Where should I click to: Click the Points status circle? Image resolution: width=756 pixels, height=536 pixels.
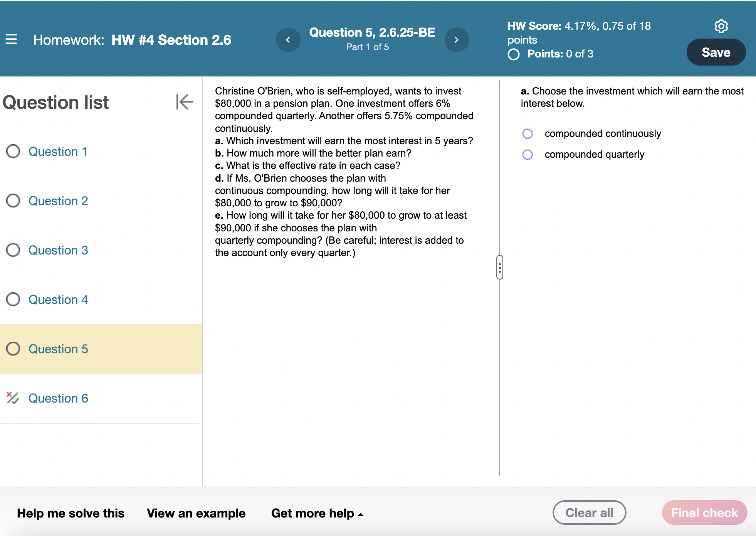click(x=514, y=55)
